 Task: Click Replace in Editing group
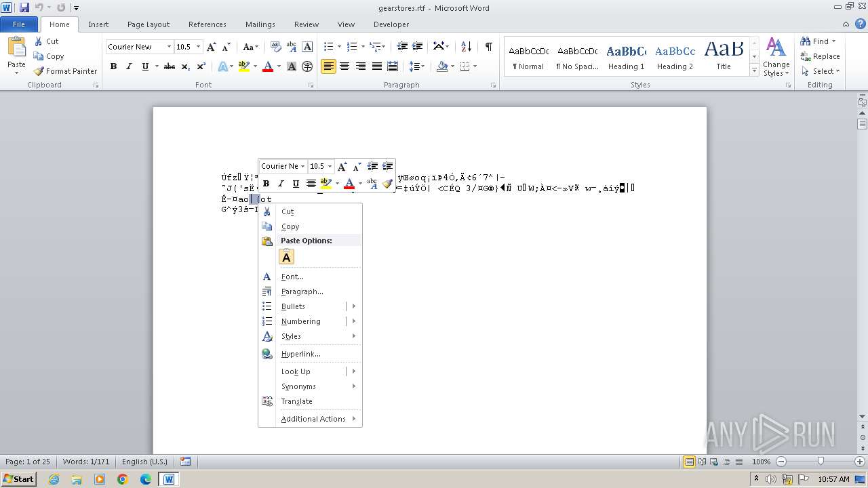point(820,56)
